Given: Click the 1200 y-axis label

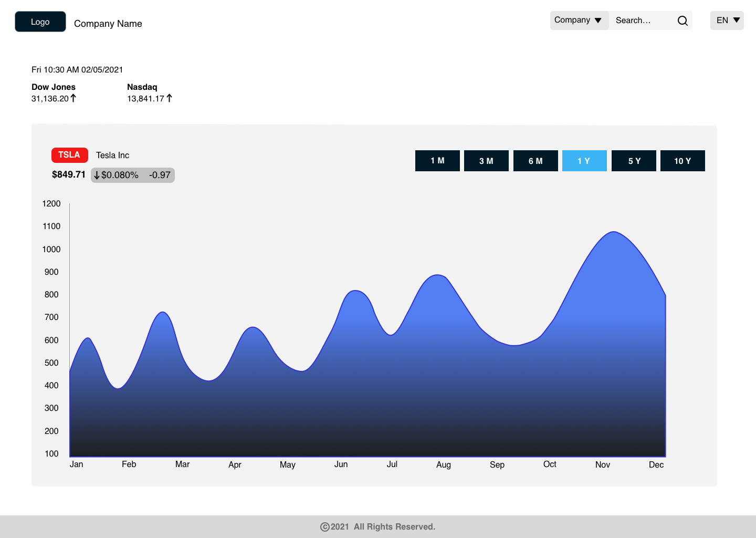Looking at the screenshot, I should pos(51,204).
